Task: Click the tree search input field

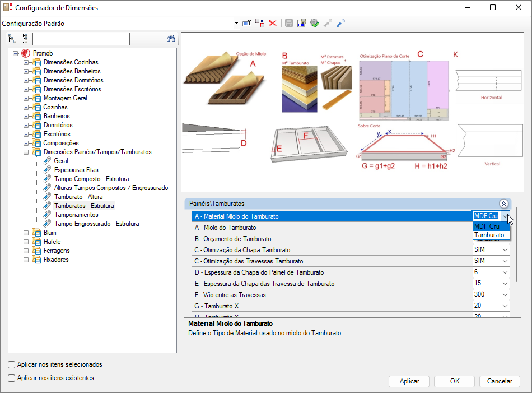Action: coord(81,39)
